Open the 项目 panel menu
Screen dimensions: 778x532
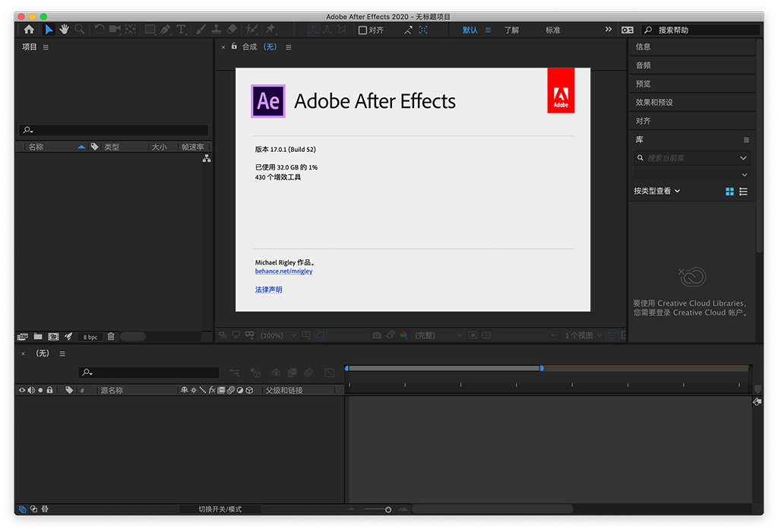pos(46,47)
